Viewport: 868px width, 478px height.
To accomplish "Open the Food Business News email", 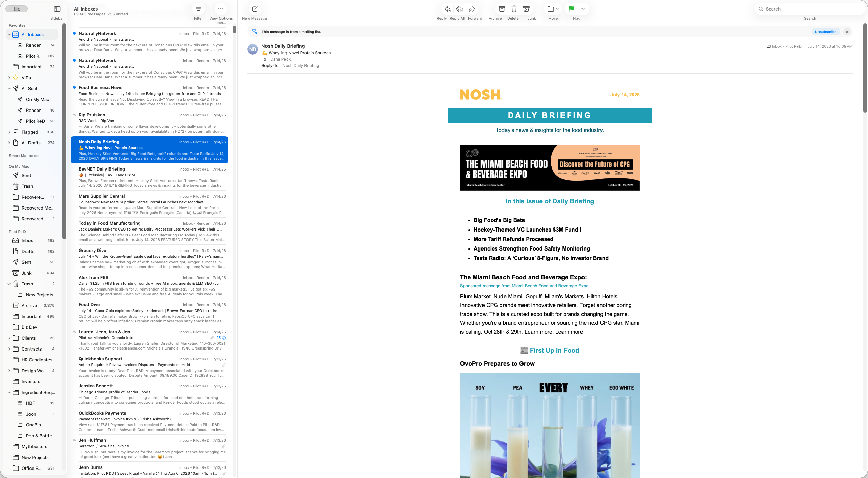I will 149,96.
